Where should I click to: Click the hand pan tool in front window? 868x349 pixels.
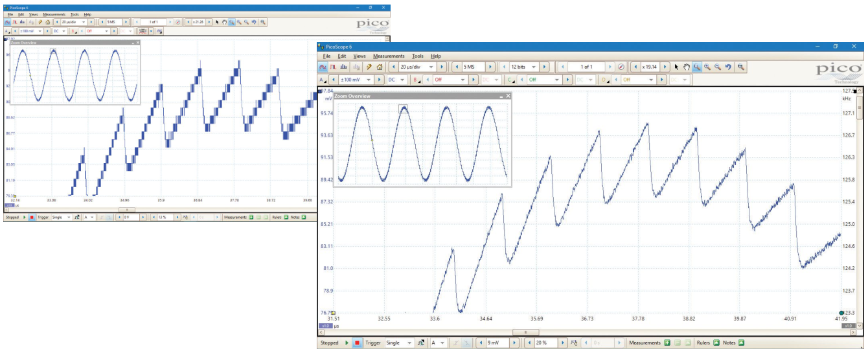click(x=686, y=67)
